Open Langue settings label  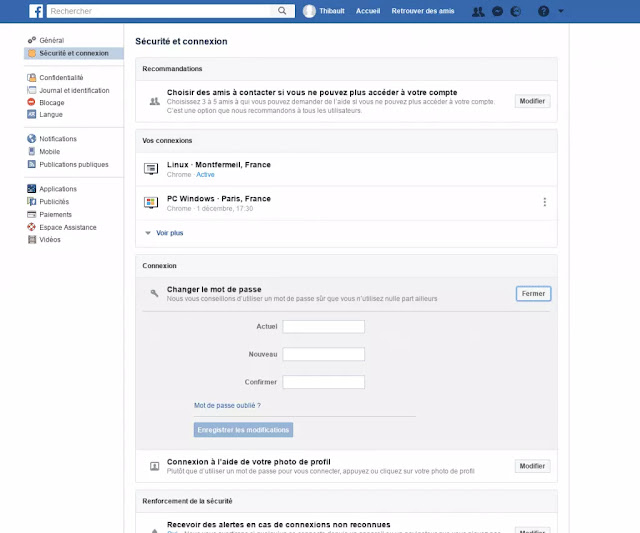[x=51, y=114]
